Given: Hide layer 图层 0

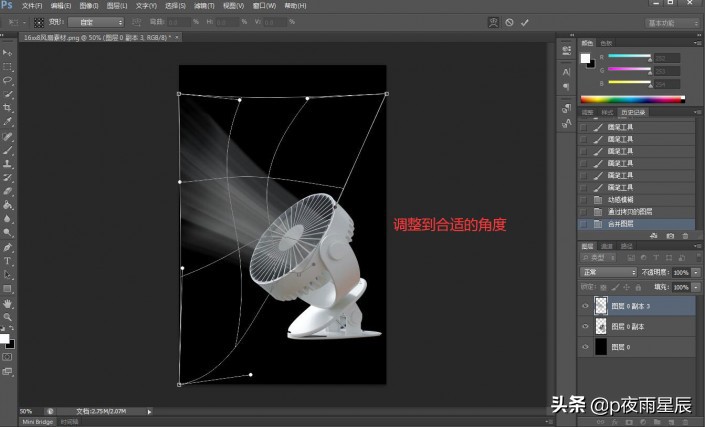Looking at the screenshot, I should tap(585, 347).
